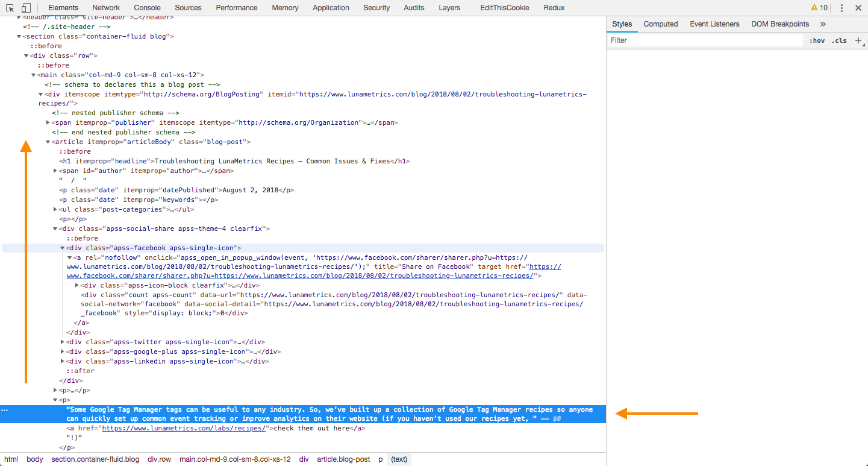The width and height of the screenshot is (868, 466).
Task: Open the Security tab
Action: click(376, 8)
